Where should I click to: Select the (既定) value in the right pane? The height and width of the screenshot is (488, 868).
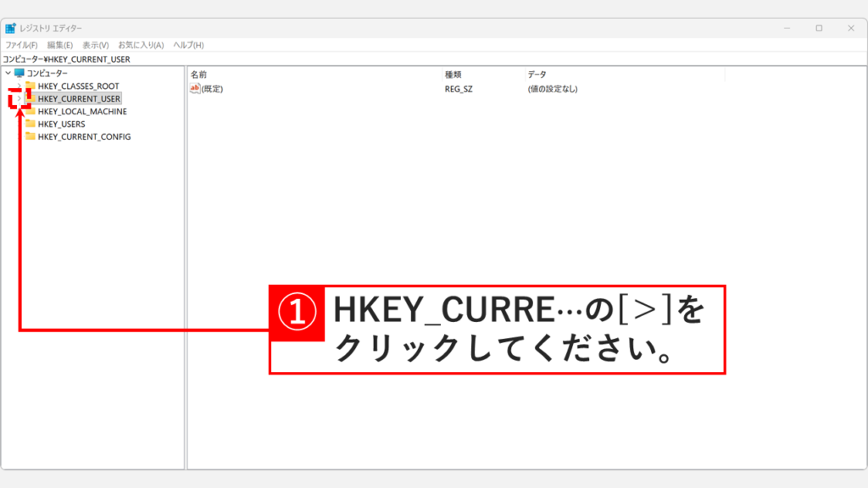[x=210, y=86]
